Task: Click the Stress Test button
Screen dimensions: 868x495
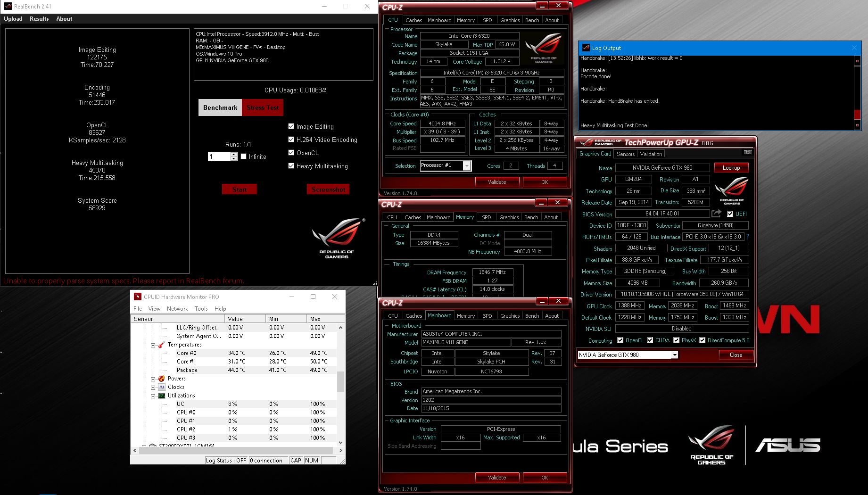Action: coord(263,107)
